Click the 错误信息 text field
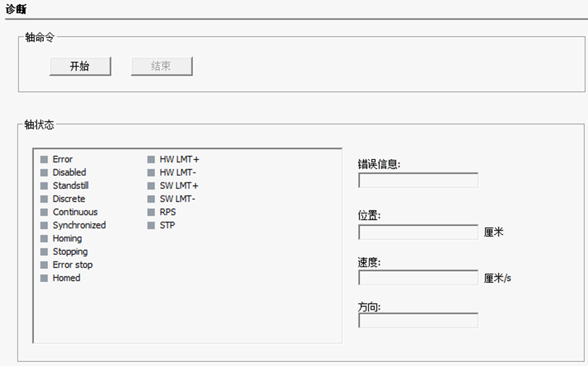Image resolution: width=588 pixels, height=366 pixels. pos(418,180)
